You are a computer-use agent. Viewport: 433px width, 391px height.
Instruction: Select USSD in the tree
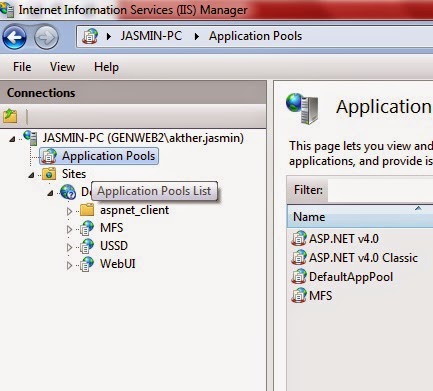(114, 246)
